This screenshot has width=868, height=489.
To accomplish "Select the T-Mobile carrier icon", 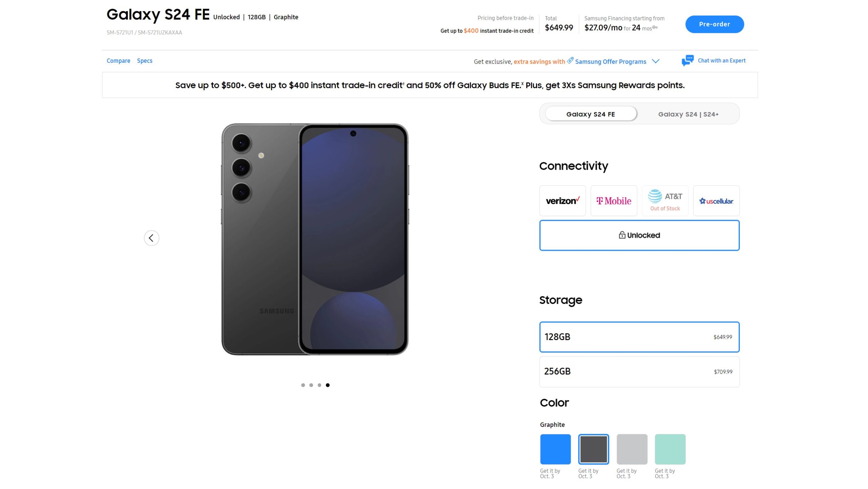I will 613,200.
